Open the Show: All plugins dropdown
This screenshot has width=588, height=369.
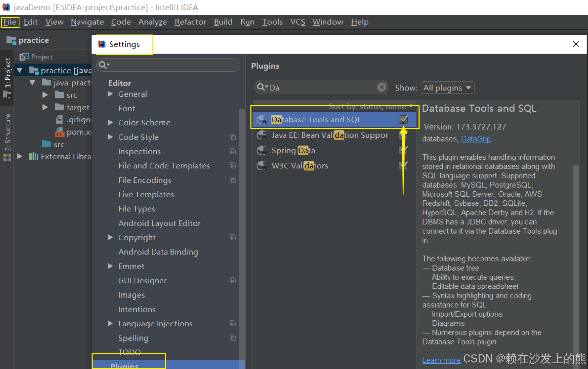coord(447,88)
